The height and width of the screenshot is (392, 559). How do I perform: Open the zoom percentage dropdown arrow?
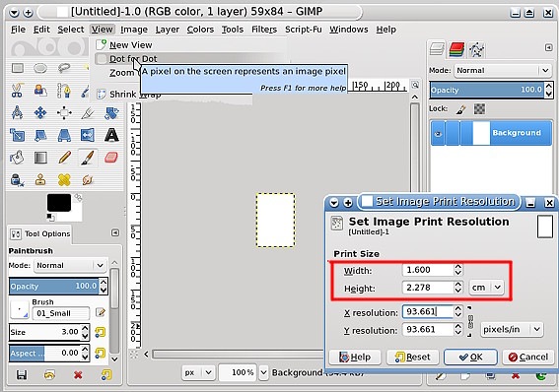(263, 372)
